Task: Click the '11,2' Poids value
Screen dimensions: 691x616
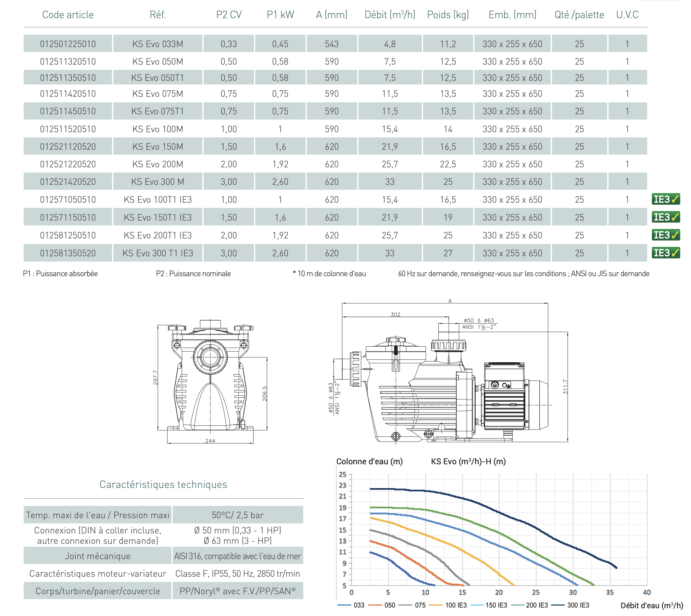Action: coord(448,44)
